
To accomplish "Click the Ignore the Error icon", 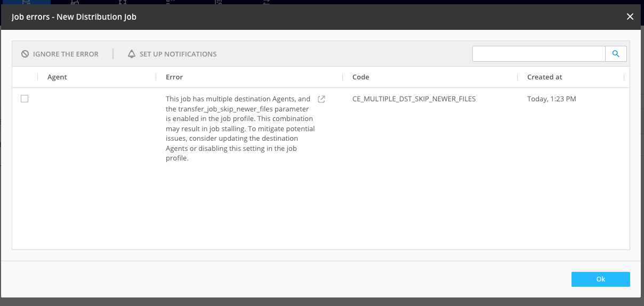I will (25, 54).
